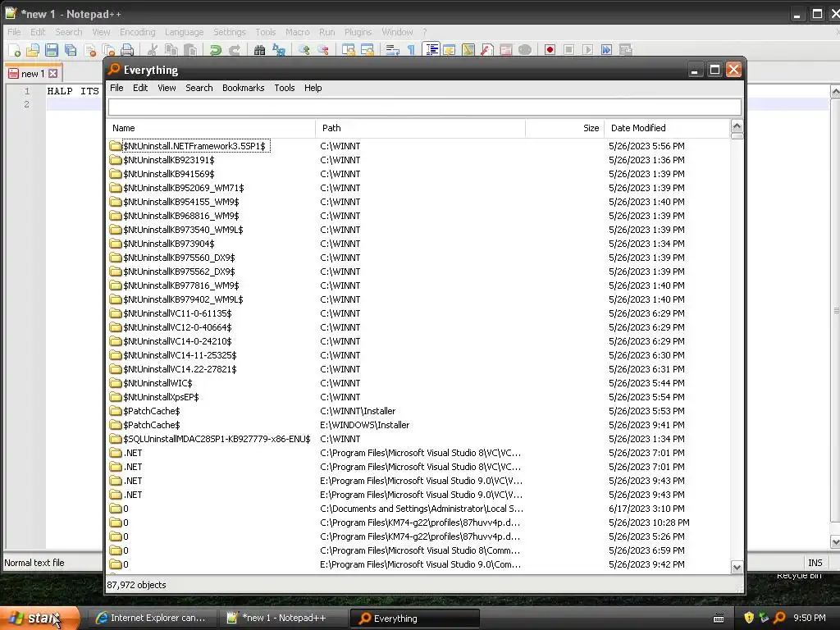Sort results by Date Modified column header
Screen dimensions: 840x630
[x=667, y=128]
